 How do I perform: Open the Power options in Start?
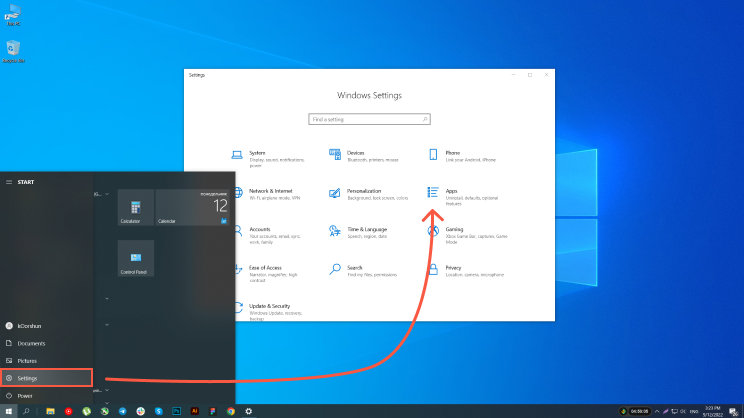(x=46, y=396)
